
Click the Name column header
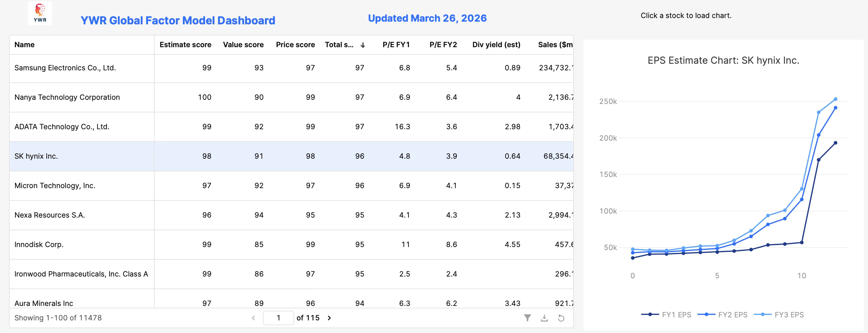tap(25, 45)
